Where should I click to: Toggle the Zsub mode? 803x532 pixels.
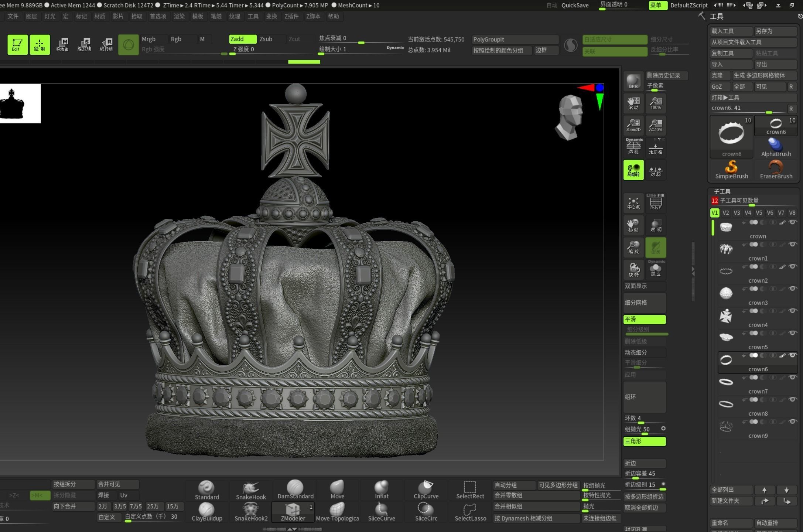tap(271, 39)
